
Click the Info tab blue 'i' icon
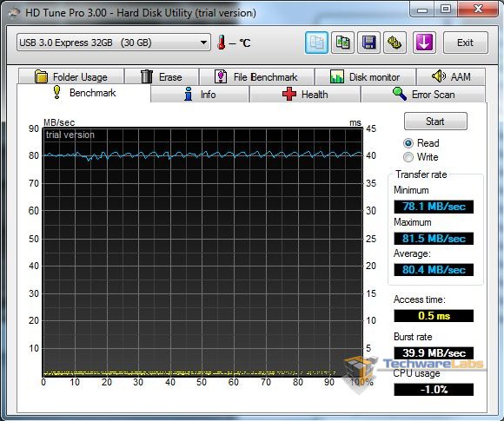coord(189,94)
